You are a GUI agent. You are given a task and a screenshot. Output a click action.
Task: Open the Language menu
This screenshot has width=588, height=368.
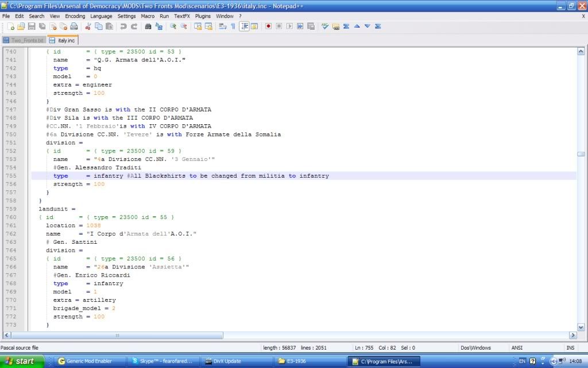[x=101, y=16]
